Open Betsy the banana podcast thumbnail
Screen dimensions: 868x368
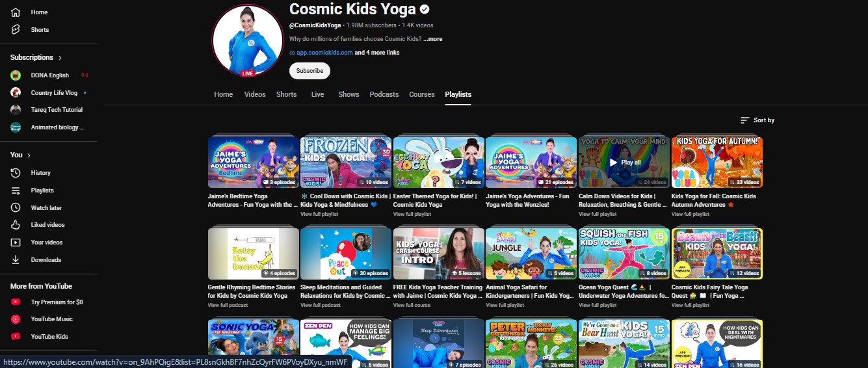click(254, 254)
